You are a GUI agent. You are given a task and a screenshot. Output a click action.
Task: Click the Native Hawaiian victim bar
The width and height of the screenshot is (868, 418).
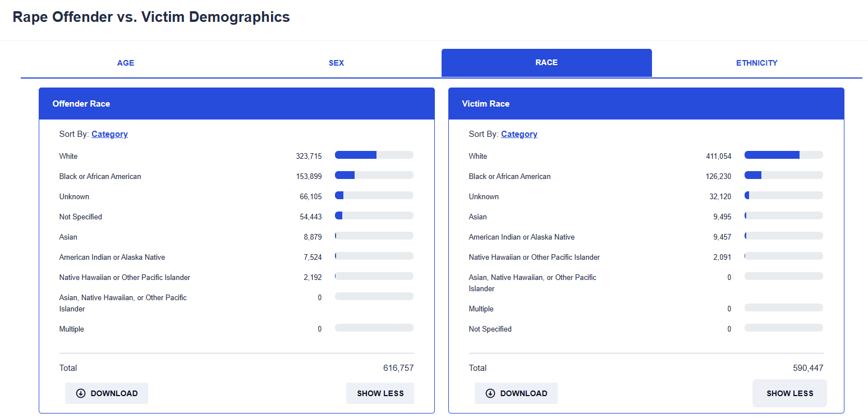(x=784, y=256)
